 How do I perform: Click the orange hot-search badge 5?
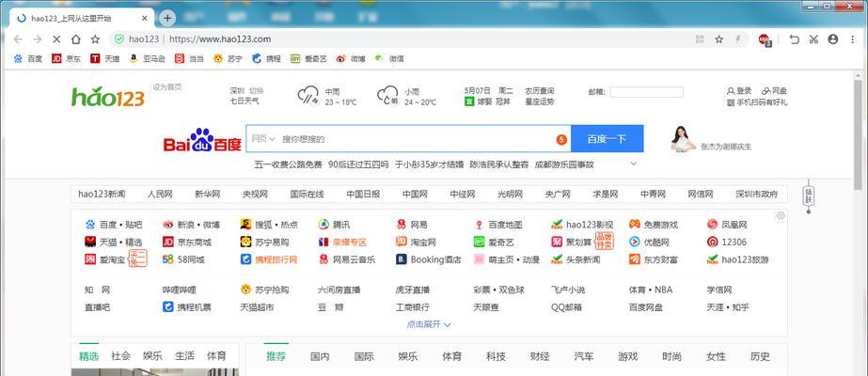(561, 139)
